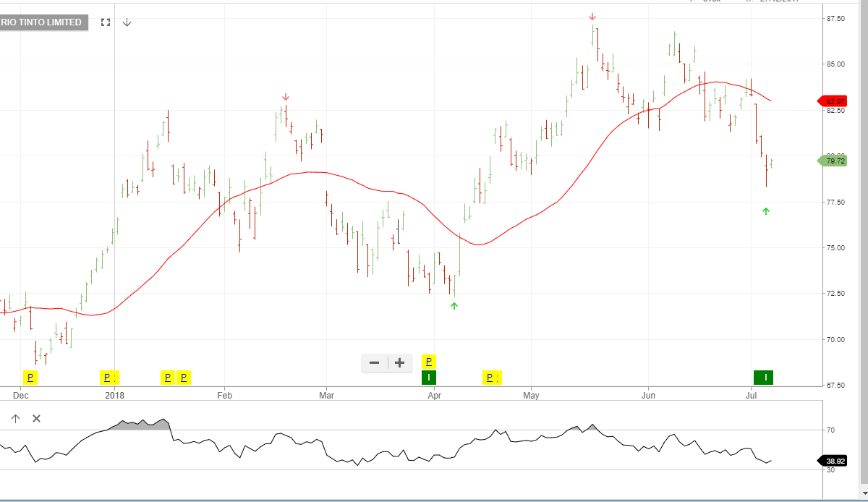This screenshot has height=502, width=868.
Task: Click the 67.50 price axis label
Action: [835, 386]
